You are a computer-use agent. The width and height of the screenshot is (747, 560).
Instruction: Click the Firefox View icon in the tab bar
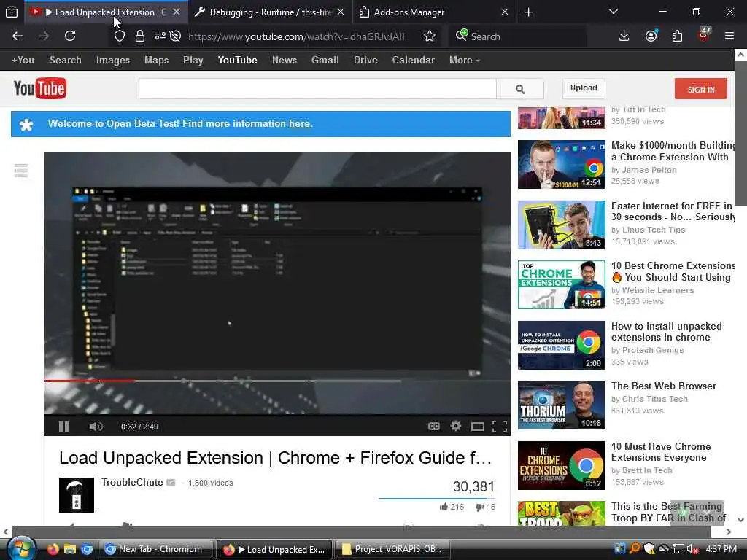(x=12, y=12)
